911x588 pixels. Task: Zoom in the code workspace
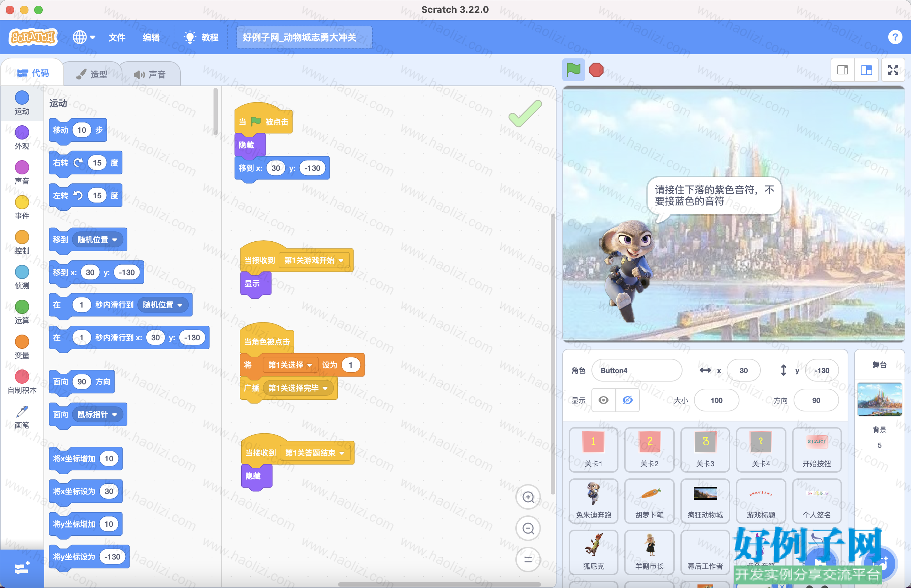(528, 497)
